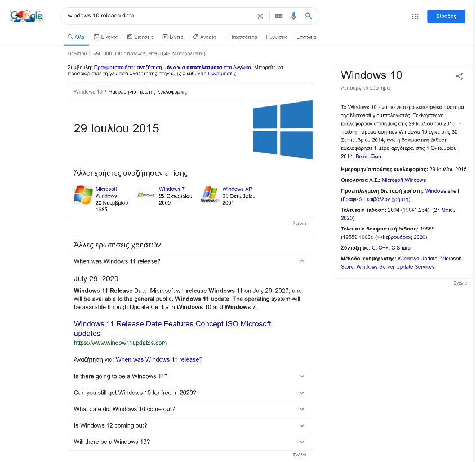The height and width of the screenshot is (462, 476).
Task: Open the C++ language link
Action: [x=383, y=248]
